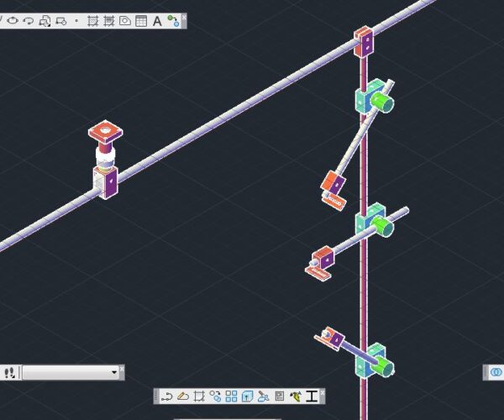
Task: Close the footprints dropdown toolbar
Action: pos(122,369)
